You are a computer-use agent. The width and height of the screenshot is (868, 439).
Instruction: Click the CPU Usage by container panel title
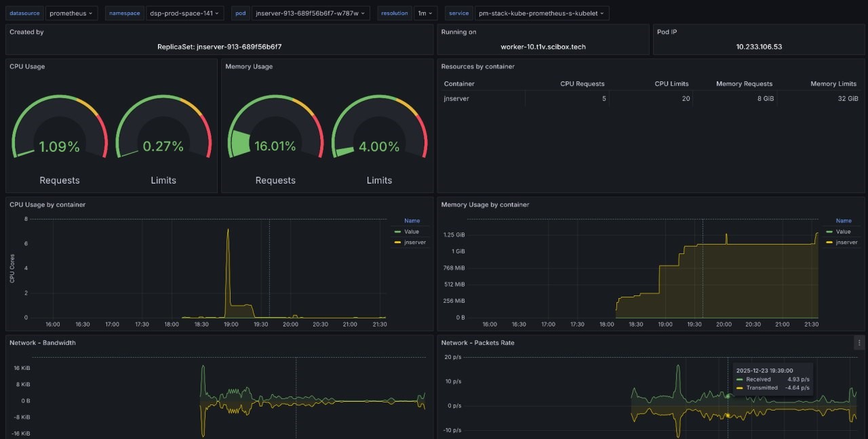pyautogui.click(x=47, y=205)
